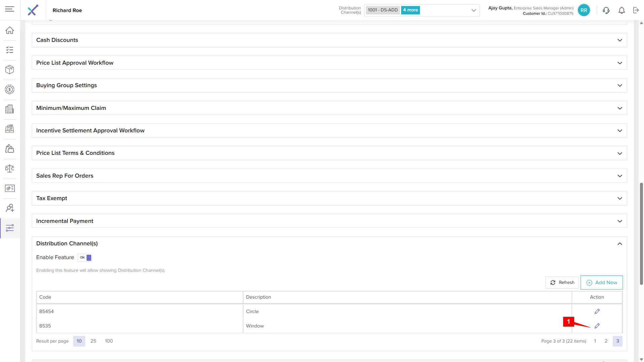
Task: Open the product box sidebar icon
Action: 10,69
